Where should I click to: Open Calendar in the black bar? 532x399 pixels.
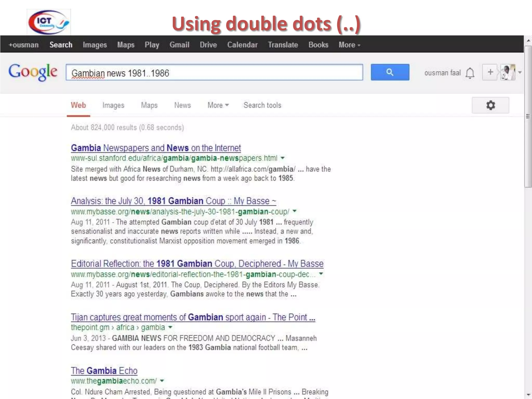coord(242,45)
